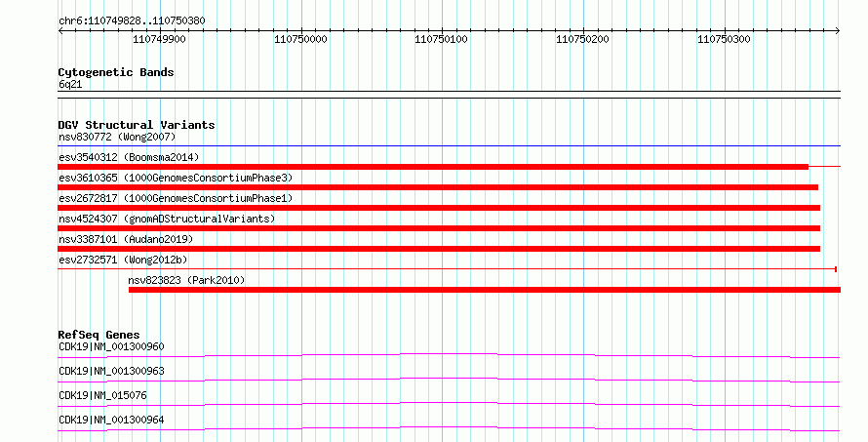Screen dimensions: 868x442
Task: Click the 110750100 ruler position label
Action: (x=441, y=39)
